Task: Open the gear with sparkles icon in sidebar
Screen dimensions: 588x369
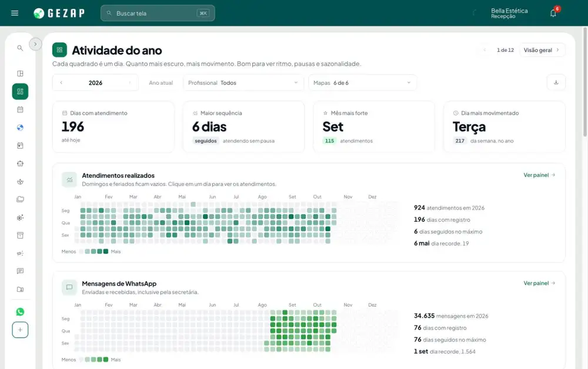Action: 20,217
